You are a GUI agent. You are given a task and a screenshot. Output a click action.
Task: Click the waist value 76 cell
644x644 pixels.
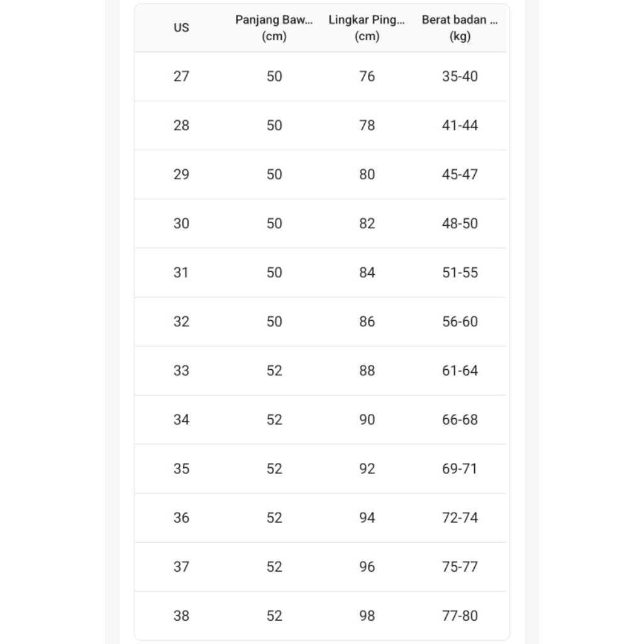(x=367, y=76)
